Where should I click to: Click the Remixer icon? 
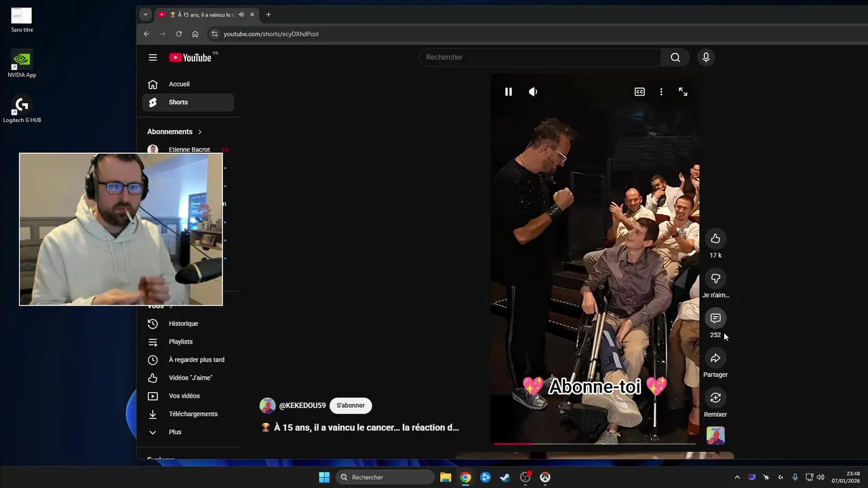715,398
